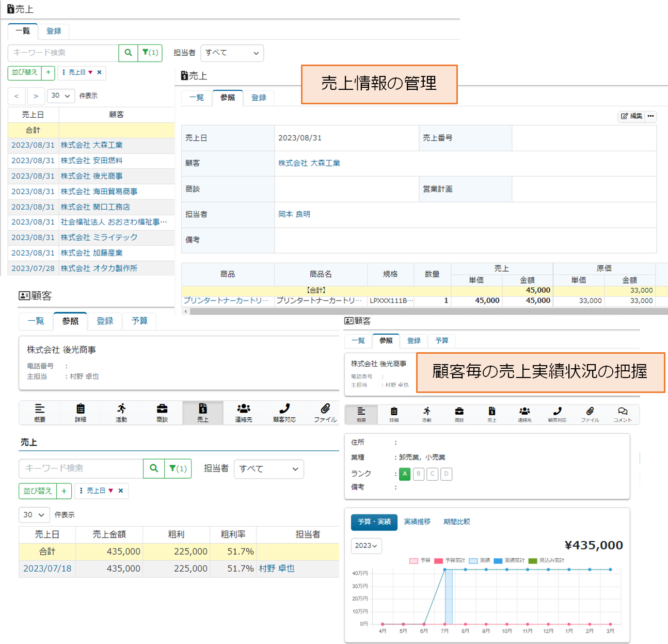
Task: Open 商談 icon in small customer panel with chart
Action: tap(459, 414)
